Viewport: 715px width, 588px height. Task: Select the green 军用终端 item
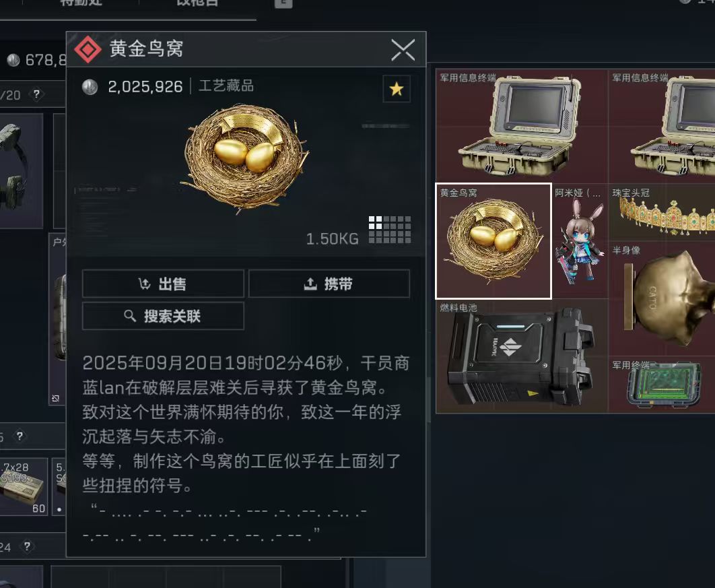[x=662, y=385]
